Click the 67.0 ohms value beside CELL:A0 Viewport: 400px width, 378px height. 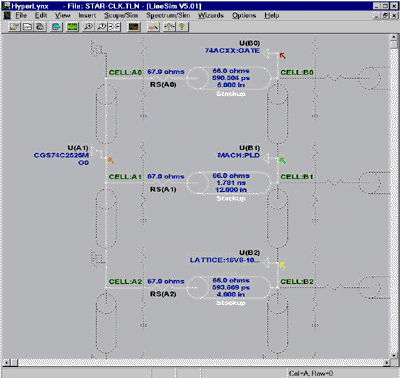point(166,72)
